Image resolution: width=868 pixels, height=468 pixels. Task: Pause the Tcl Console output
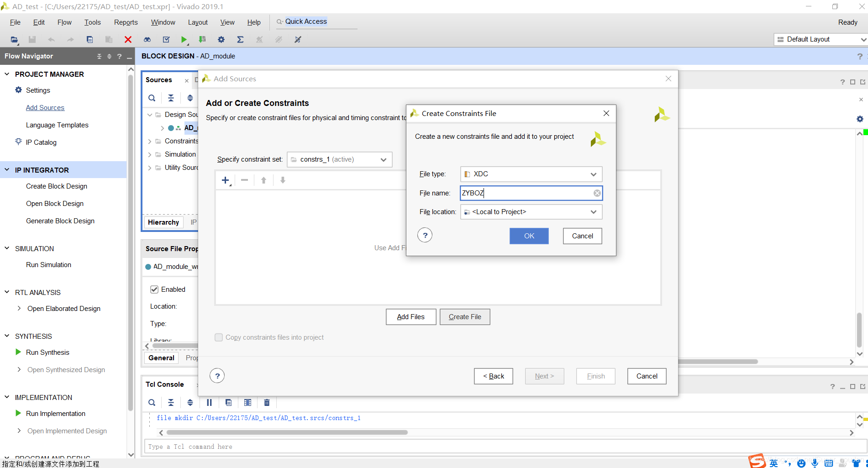pyautogui.click(x=209, y=403)
